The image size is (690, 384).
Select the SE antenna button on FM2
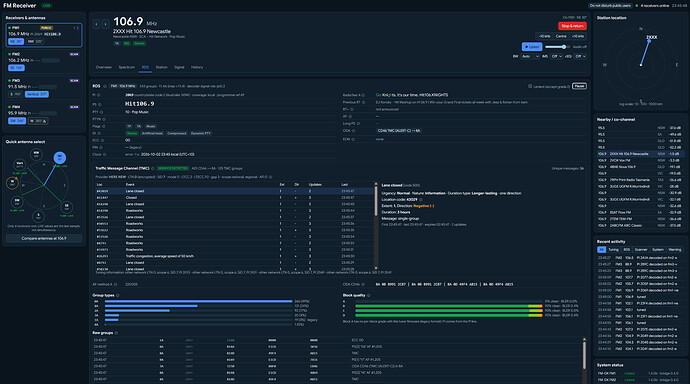pos(16,68)
